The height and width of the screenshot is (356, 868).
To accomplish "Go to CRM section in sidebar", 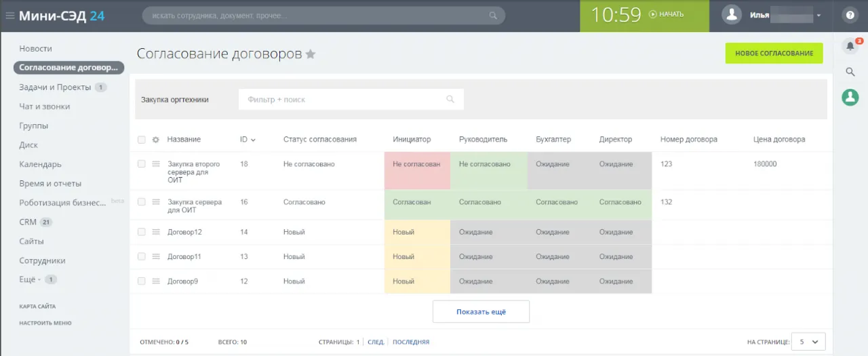I will (x=28, y=222).
